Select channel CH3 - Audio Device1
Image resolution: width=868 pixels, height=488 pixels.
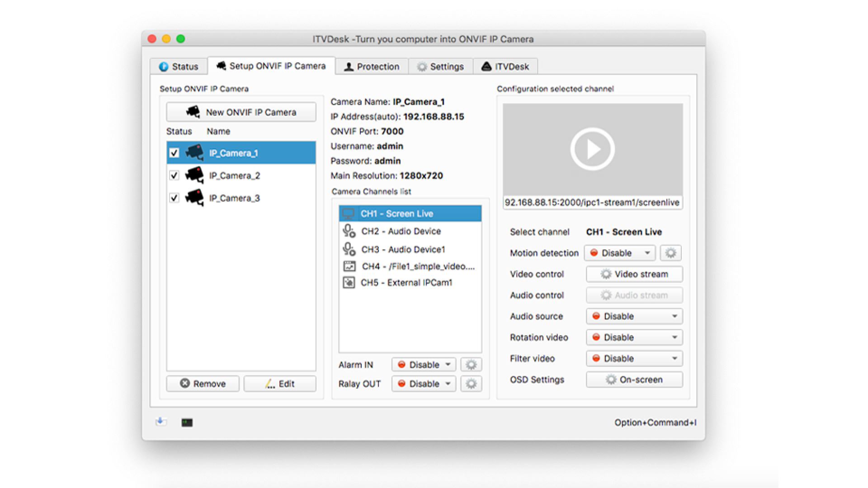click(x=410, y=249)
